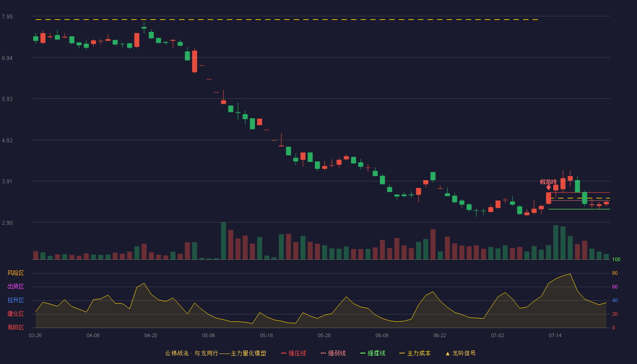Click the 拉升区 zone label
Image resolution: width=637 pixels, height=364 pixels.
15,300
